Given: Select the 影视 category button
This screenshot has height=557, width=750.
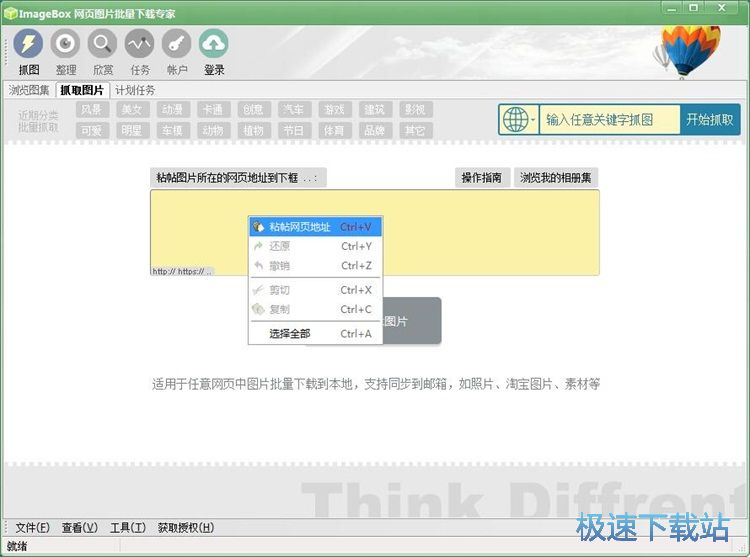Looking at the screenshot, I should (x=416, y=109).
